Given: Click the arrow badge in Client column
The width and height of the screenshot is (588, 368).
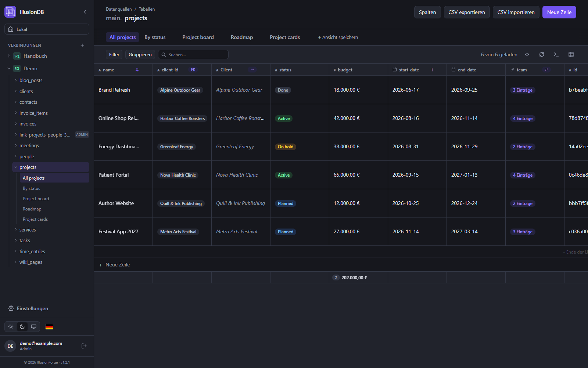Looking at the screenshot, I should (252, 70).
